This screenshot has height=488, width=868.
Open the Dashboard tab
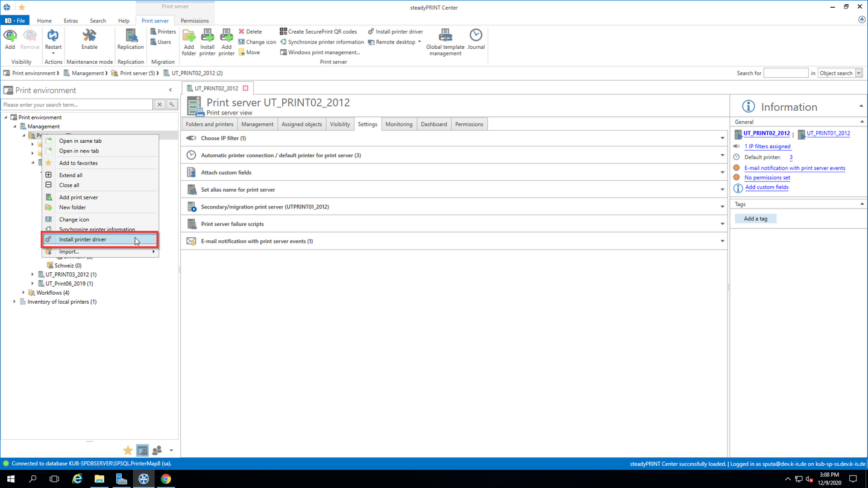click(434, 124)
